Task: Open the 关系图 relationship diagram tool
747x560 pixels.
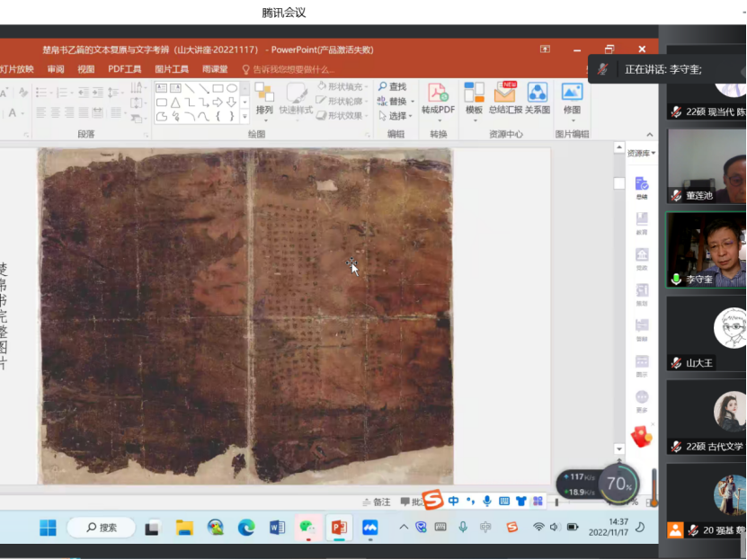Action: pos(538,93)
